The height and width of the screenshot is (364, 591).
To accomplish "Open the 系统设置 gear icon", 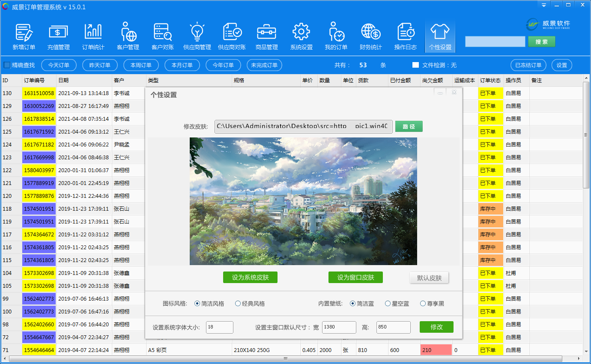I will [301, 37].
